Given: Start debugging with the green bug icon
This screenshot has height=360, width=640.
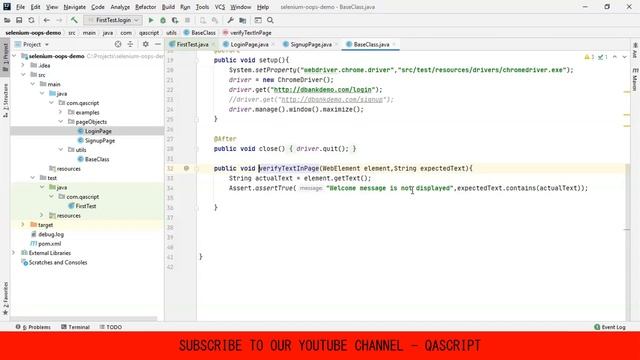Looking at the screenshot, I should 163,20.
